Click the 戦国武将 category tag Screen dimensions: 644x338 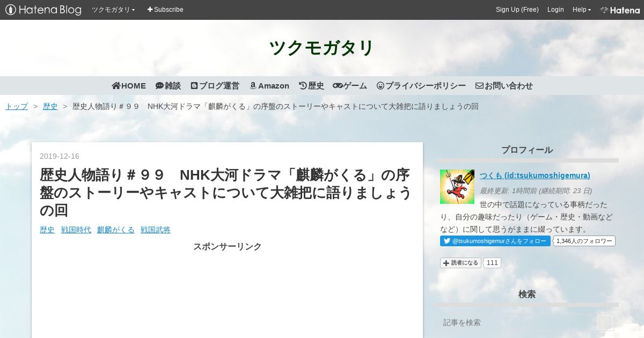[156, 230]
